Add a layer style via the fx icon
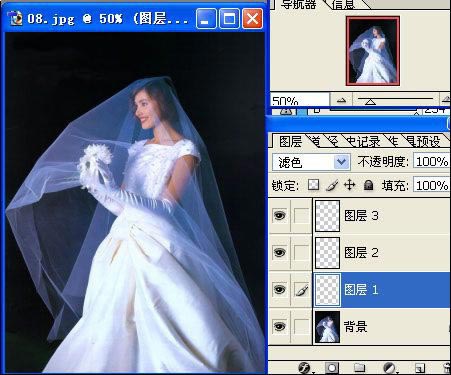Image resolution: width=451 pixels, height=375 pixels. pos(304,368)
